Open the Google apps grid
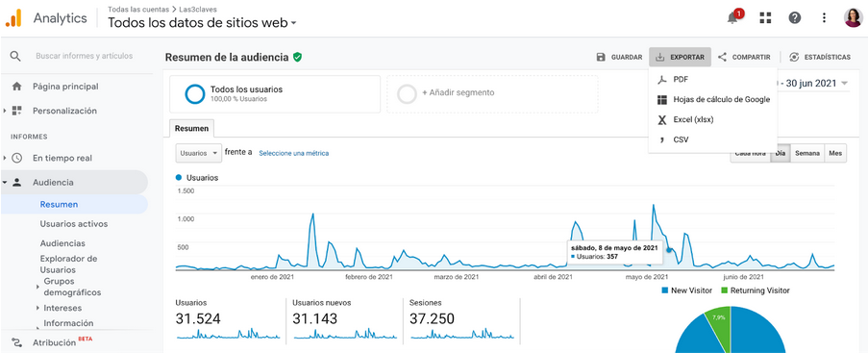This screenshot has width=868, height=353. click(765, 17)
